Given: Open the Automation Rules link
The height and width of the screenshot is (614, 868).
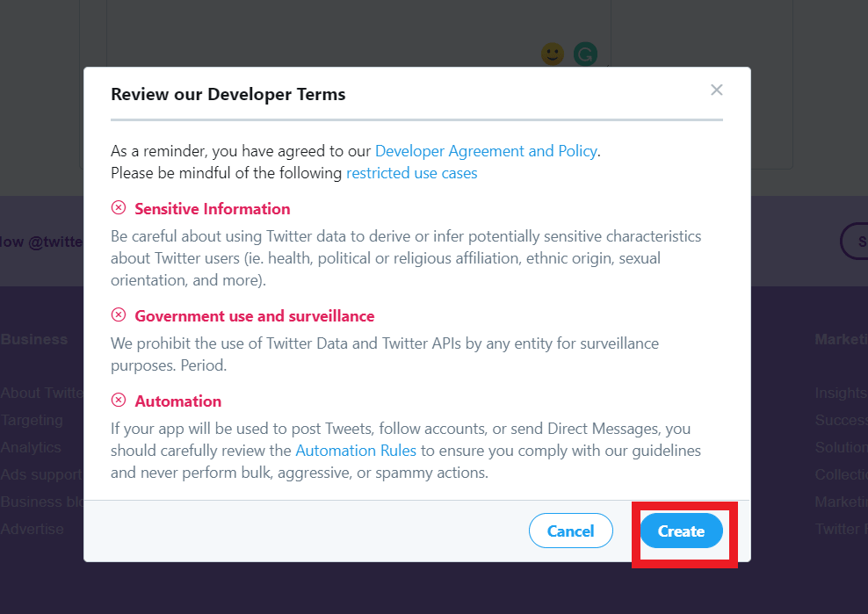Looking at the screenshot, I should [x=356, y=451].
